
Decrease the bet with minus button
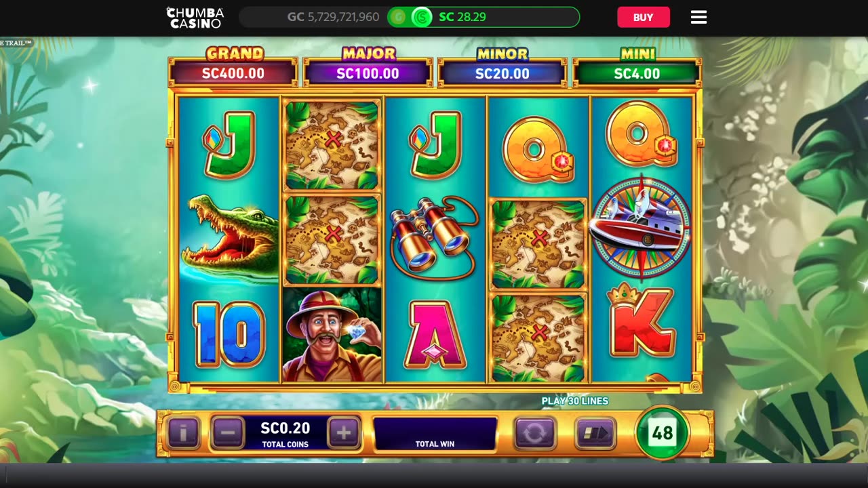click(x=228, y=432)
